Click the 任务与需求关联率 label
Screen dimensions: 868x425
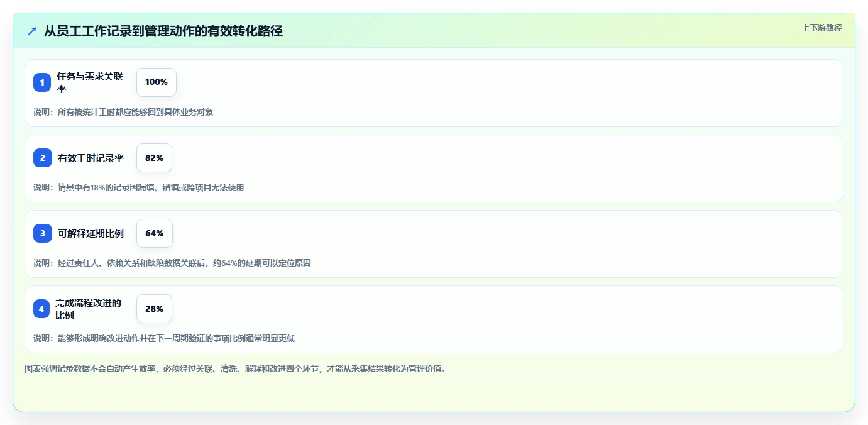pyautogui.click(x=90, y=82)
